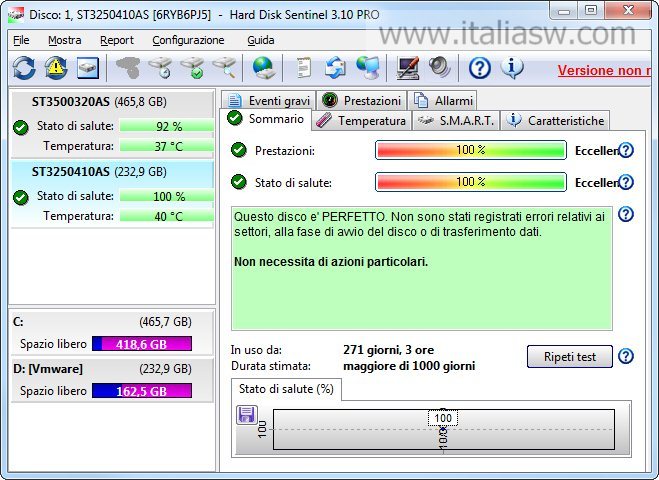Switch to the Prestazioni tab
Screen dimensions: 659x480
click(361, 100)
